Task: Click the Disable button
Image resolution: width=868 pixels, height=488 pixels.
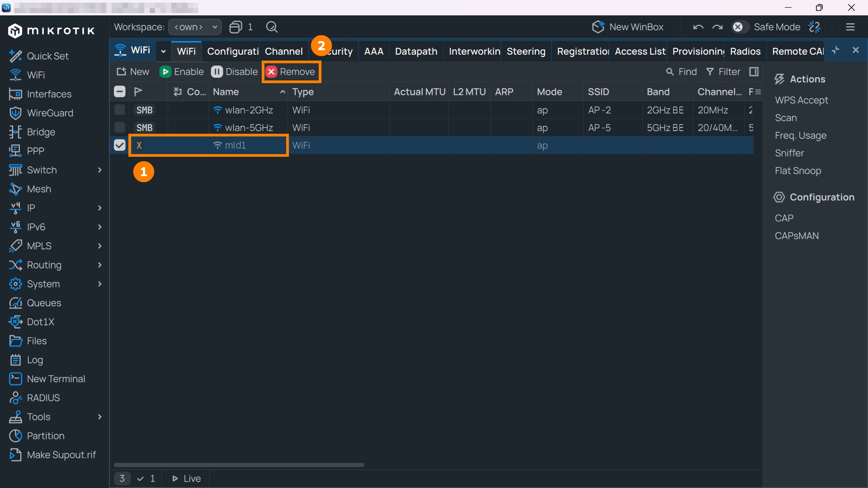Action: 234,72
